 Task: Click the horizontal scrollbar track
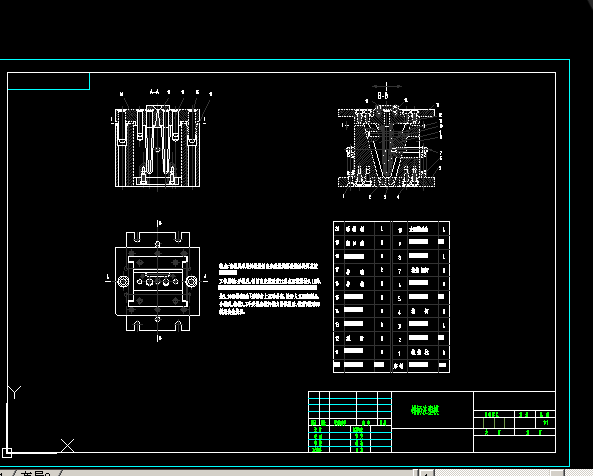click(x=492, y=473)
